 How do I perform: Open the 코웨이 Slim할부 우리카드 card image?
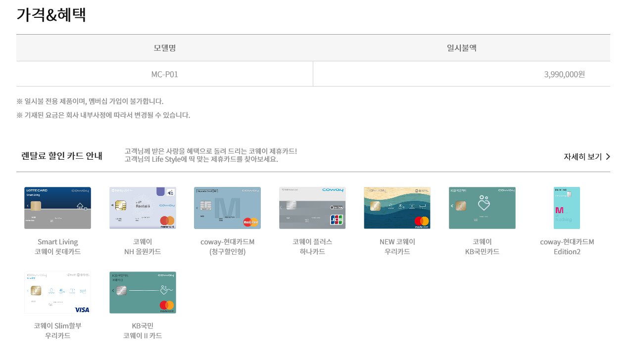click(x=57, y=292)
